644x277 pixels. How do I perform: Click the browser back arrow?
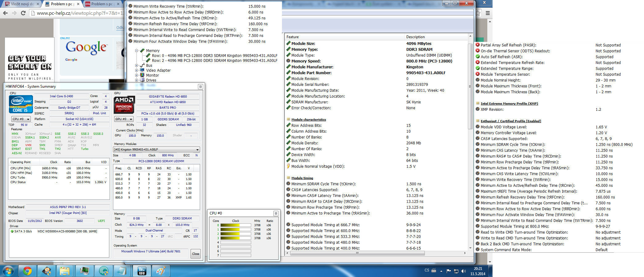point(5,13)
